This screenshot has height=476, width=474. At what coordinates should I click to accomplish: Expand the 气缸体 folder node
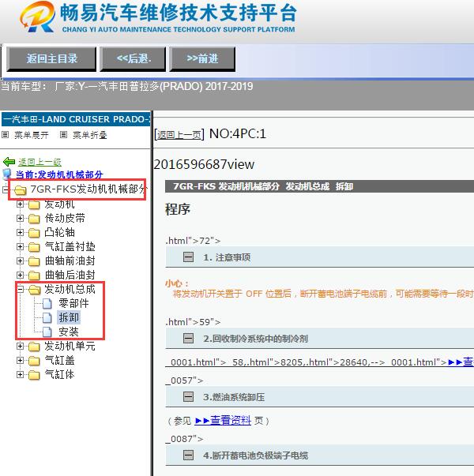point(20,375)
